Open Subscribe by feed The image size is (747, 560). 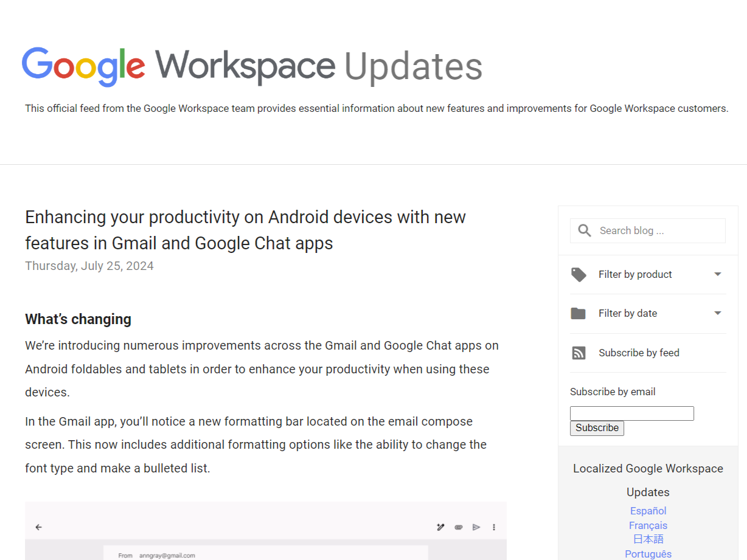click(639, 353)
